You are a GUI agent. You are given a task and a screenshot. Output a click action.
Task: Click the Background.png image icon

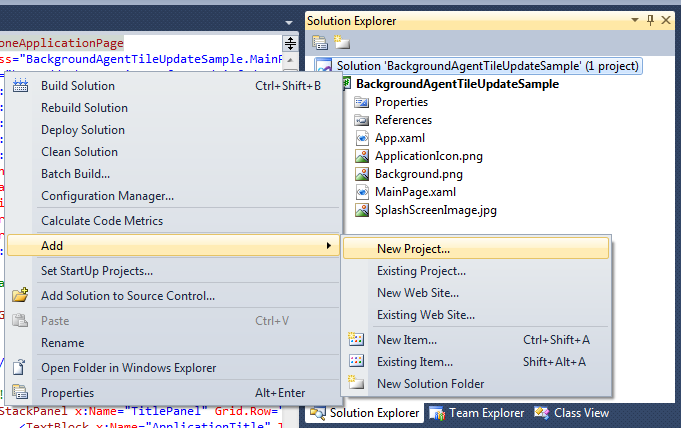362,174
